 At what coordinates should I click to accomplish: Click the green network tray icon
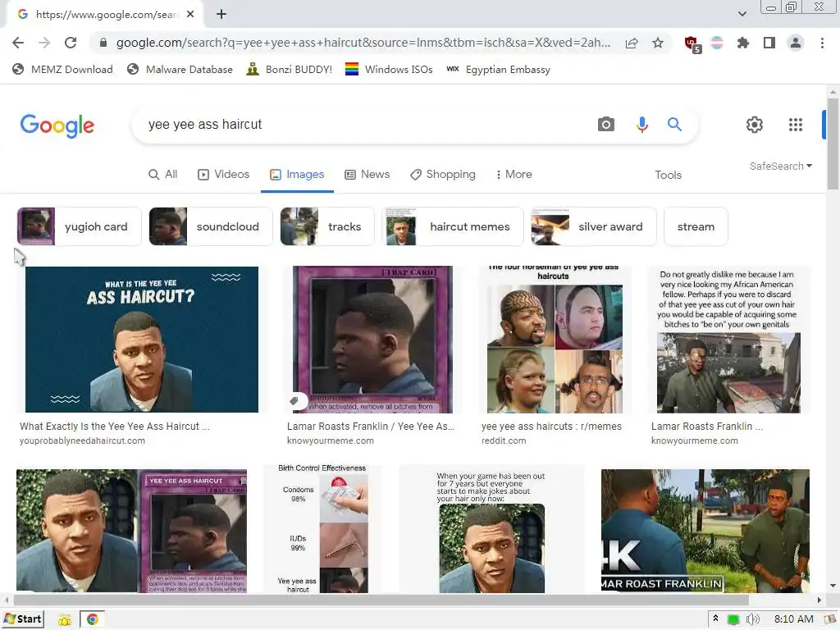click(733, 620)
